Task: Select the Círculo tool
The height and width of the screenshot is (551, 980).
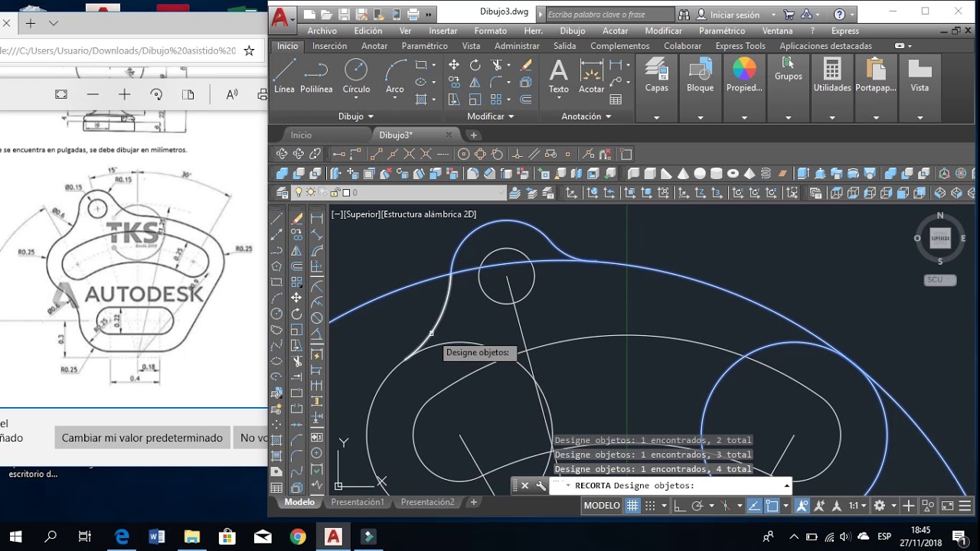Action: pos(356,77)
